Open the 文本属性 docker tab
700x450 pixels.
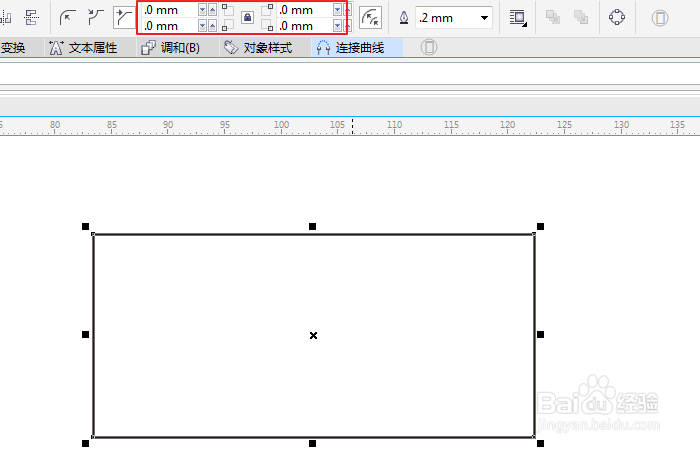tap(91, 47)
